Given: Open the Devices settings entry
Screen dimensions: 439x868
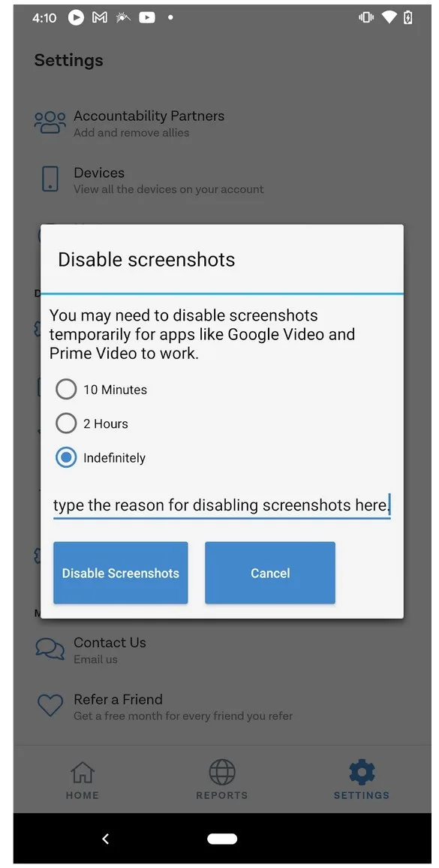Looking at the screenshot, I should pos(222,180).
